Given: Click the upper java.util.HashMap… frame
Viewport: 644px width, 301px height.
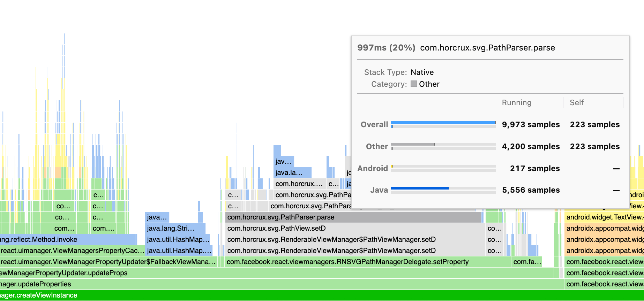Looking at the screenshot, I should pyautogui.click(x=178, y=240).
